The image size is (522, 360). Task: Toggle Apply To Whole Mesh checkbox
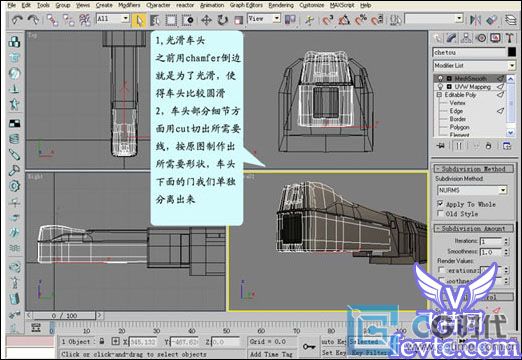[440, 204]
